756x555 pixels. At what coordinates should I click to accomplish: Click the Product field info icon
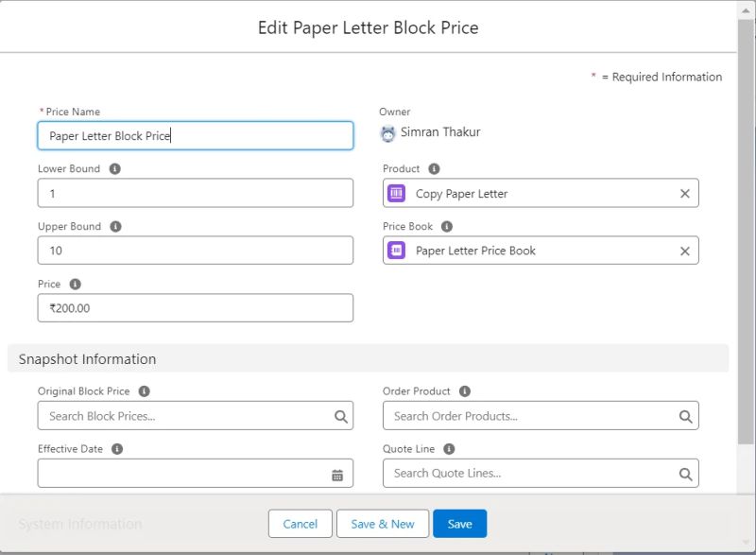tap(434, 168)
